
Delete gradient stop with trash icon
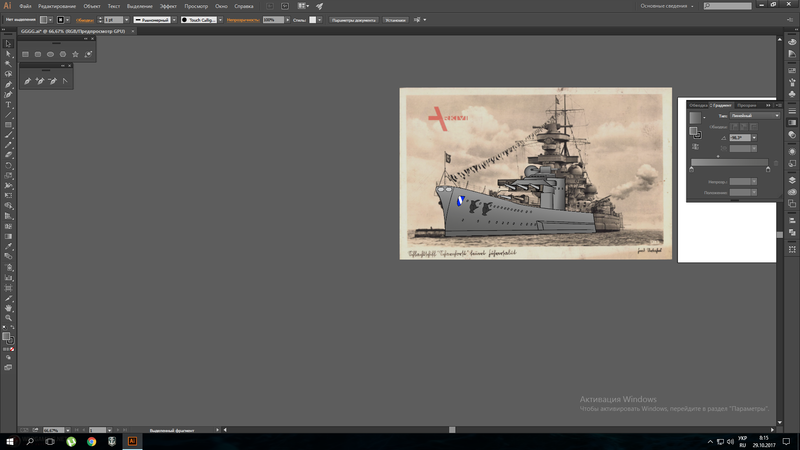(776, 163)
